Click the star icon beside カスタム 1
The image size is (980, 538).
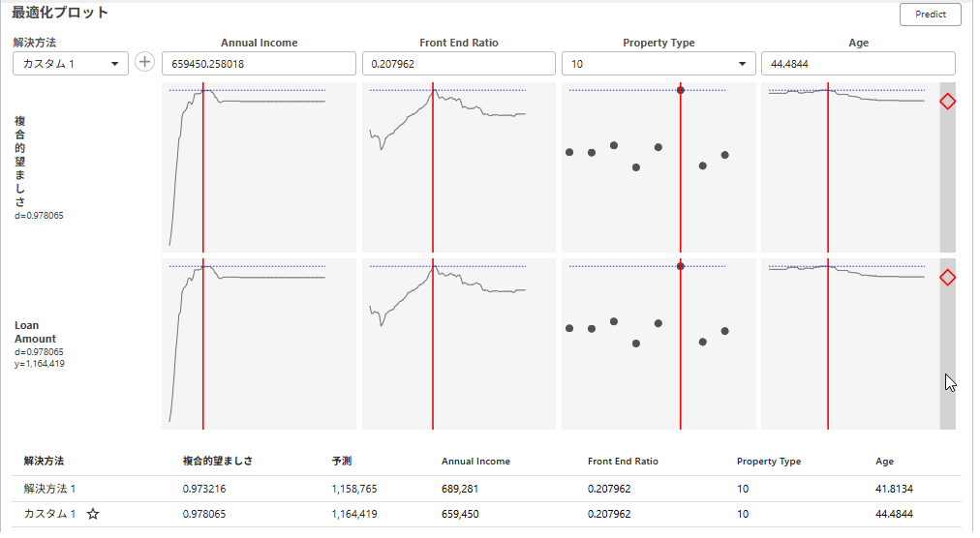pyautogui.click(x=93, y=515)
